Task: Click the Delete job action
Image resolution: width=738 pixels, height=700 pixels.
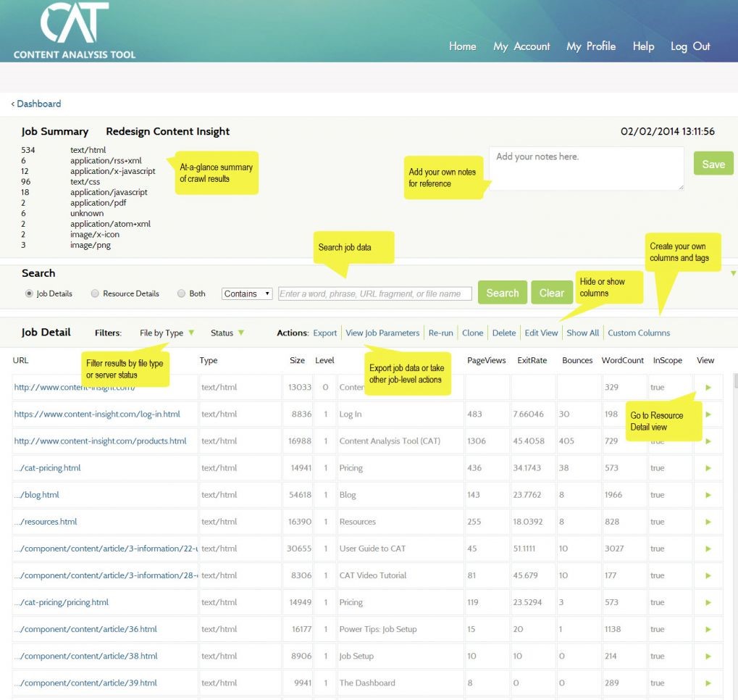Action: coord(504,333)
